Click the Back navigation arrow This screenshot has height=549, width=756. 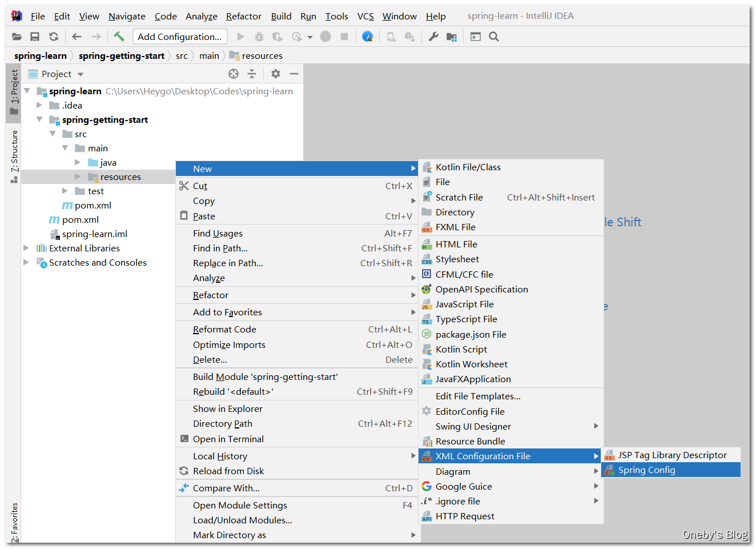click(77, 37)
